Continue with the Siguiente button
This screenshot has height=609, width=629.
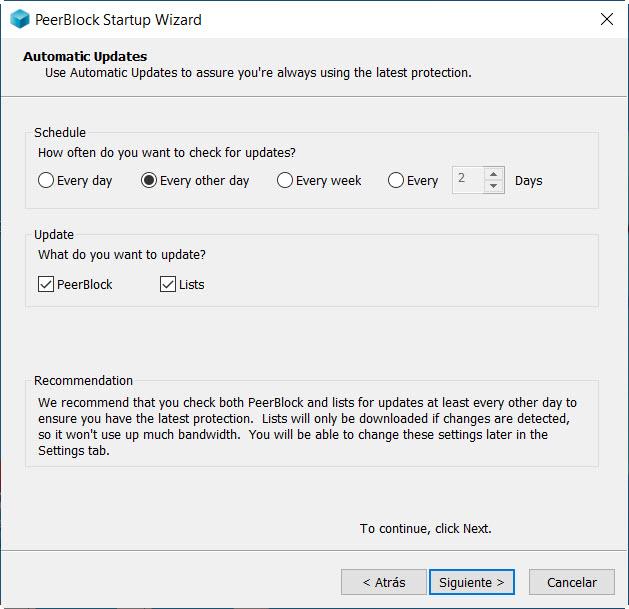coord(471,582)
